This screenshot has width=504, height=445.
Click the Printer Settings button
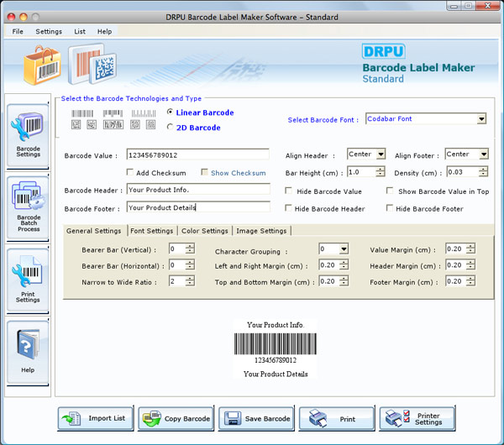[x=417, y=419]
